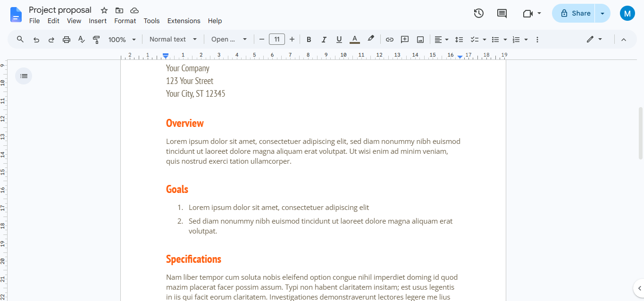The height and width of the screenshot is (301, 644).
Task: Open the Google Docs home icon
Action: point(16,15)
